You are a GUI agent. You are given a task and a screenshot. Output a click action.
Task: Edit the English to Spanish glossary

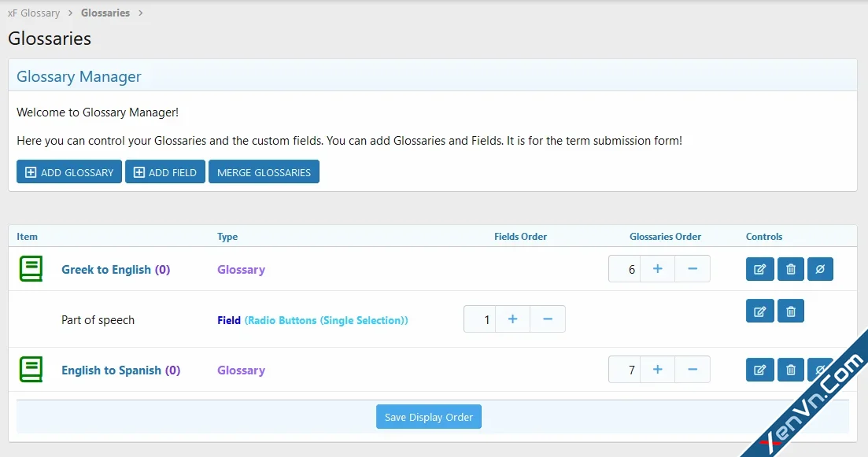(759, 370)
